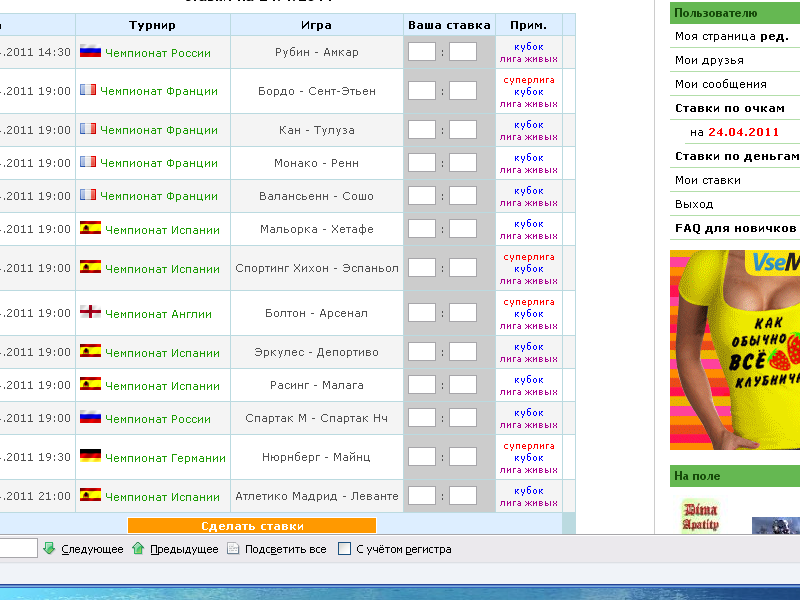Click the Ваша ставка column header
The height and width of the screenshot is (600, 800).
click(449, 25)
